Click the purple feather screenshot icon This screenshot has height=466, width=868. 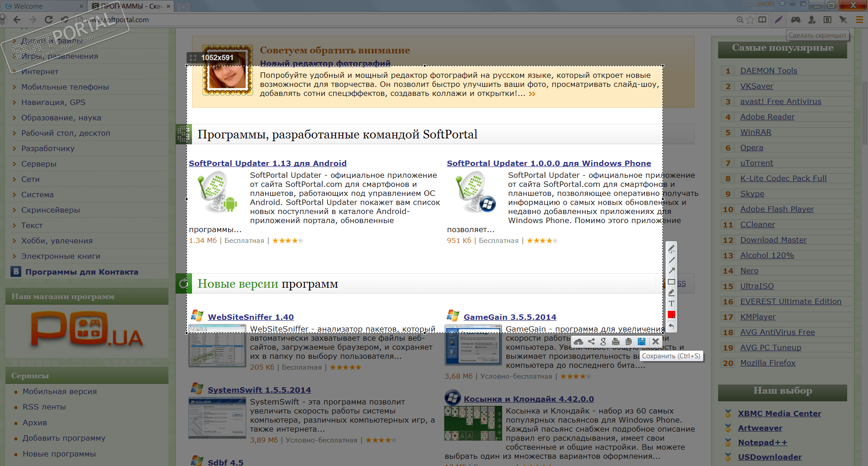click(778, 19)
